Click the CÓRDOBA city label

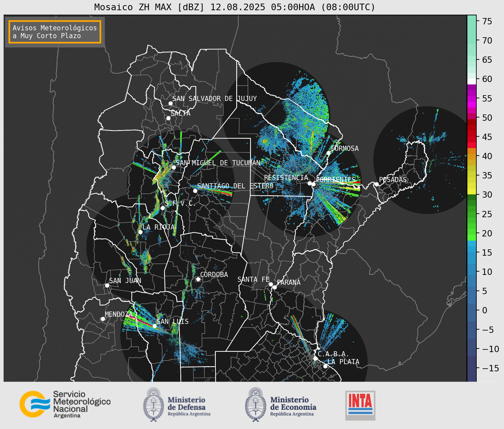click(x=214, y=275)
